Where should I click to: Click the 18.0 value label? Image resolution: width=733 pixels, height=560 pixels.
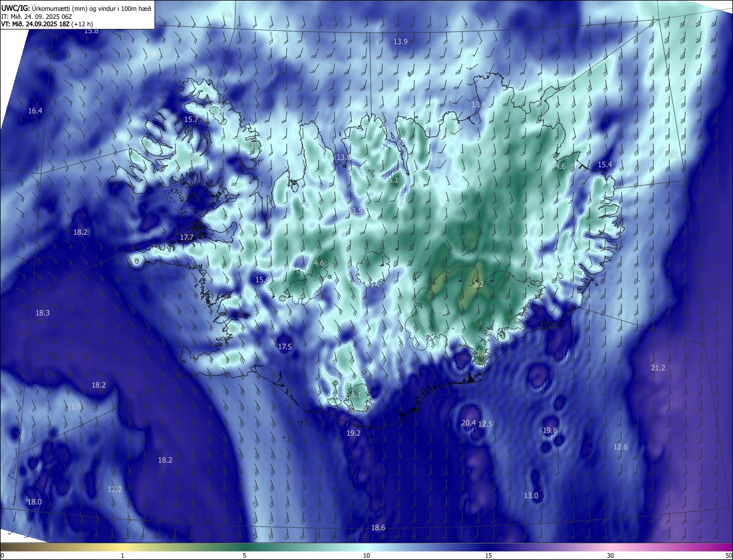pyautogui.click(x=34, y=502)
